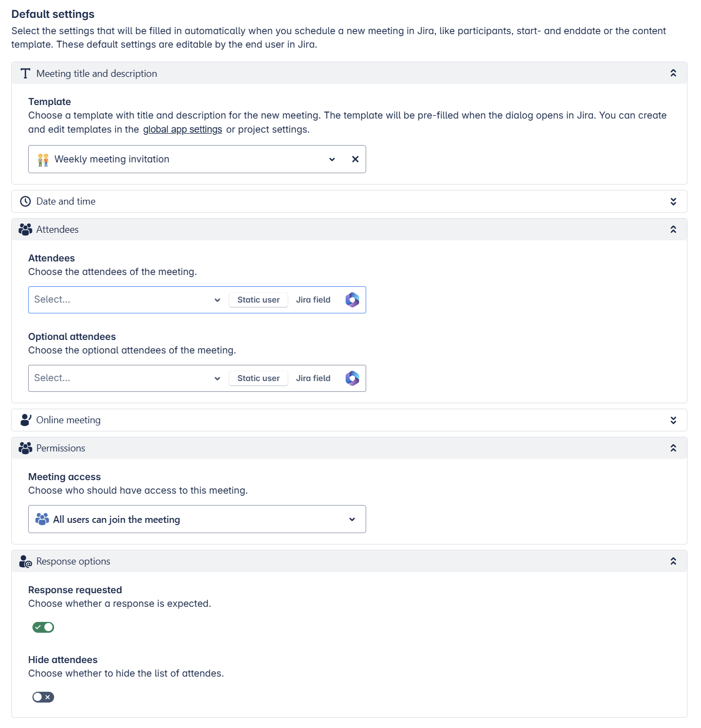Click the Response options person icon
The width and height of the screenshot is (701, 728).
(x=25, y=561)
